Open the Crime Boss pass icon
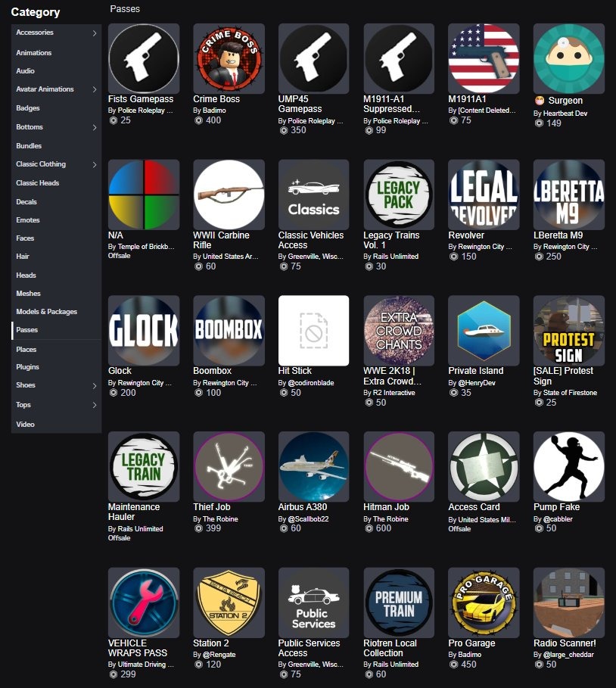Screen dimensions: 616x688 [229, 58]
